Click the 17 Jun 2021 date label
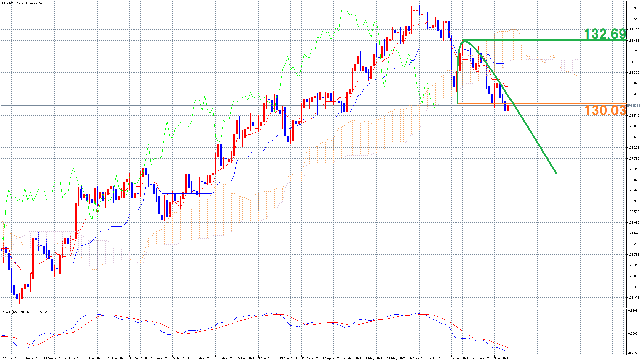 pos(460,358)
